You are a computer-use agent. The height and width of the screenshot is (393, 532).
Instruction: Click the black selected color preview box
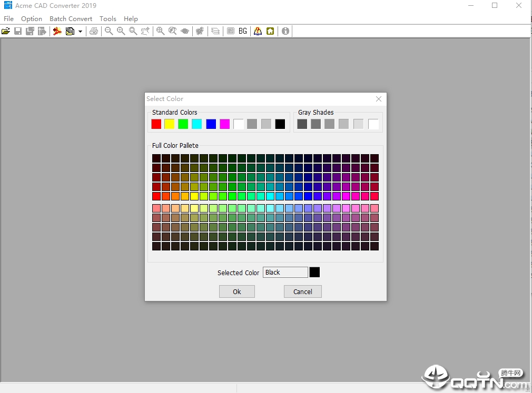click(x=314, y=273)
